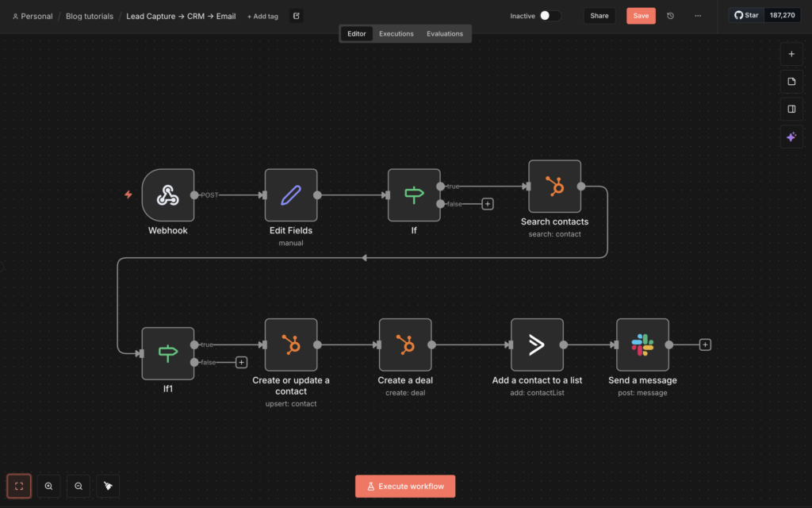This screenshot has width=812, height=508.
Task: Fit workflow to view
Action: (x=19, y=487)
